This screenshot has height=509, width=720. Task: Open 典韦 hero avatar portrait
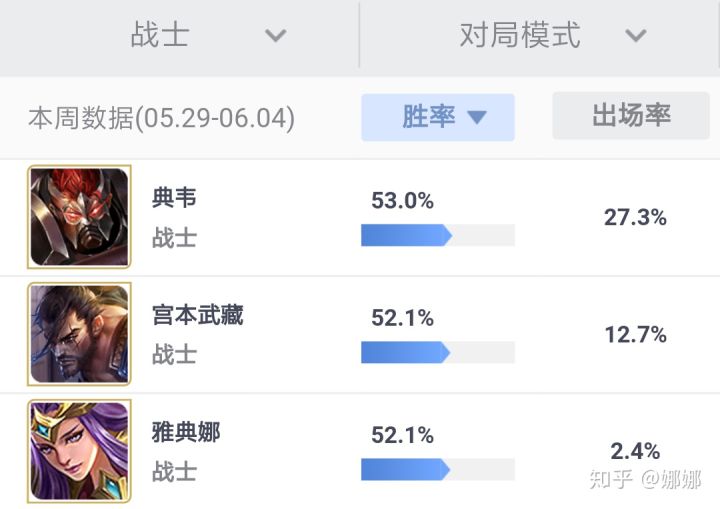pos(79,216)
